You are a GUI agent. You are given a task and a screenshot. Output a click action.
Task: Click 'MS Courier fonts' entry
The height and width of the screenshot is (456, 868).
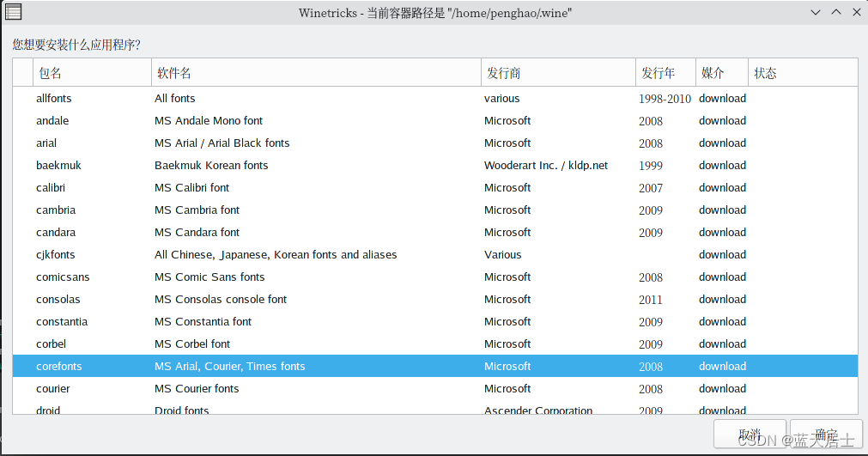point(197,388)
